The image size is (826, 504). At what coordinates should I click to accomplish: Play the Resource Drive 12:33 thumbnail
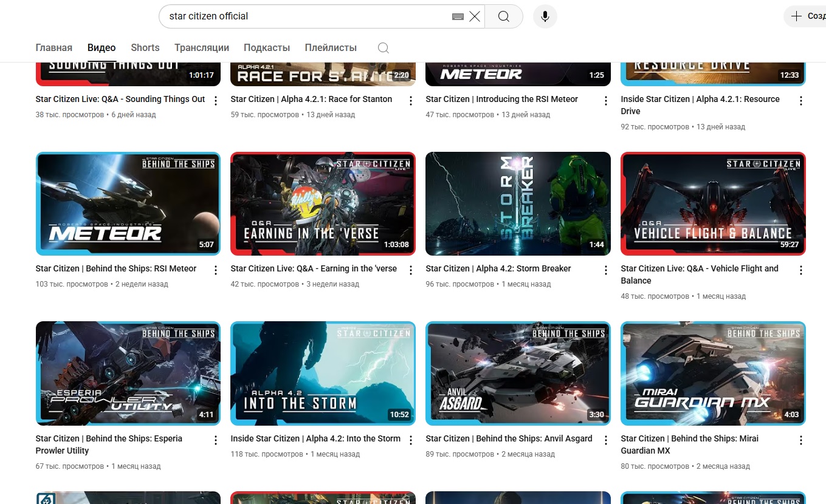pos(714,74)
